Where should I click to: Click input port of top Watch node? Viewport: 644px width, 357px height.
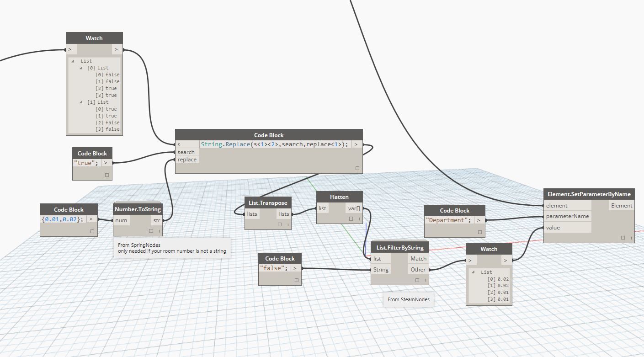(x=70, y=49)
